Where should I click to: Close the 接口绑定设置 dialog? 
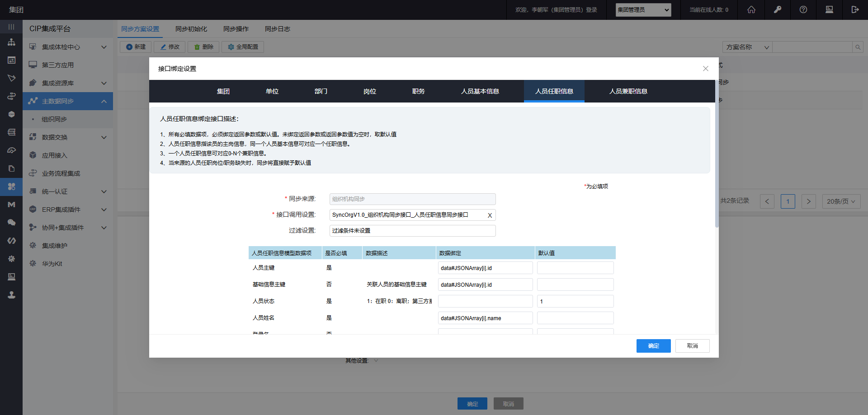click(705, 69)
